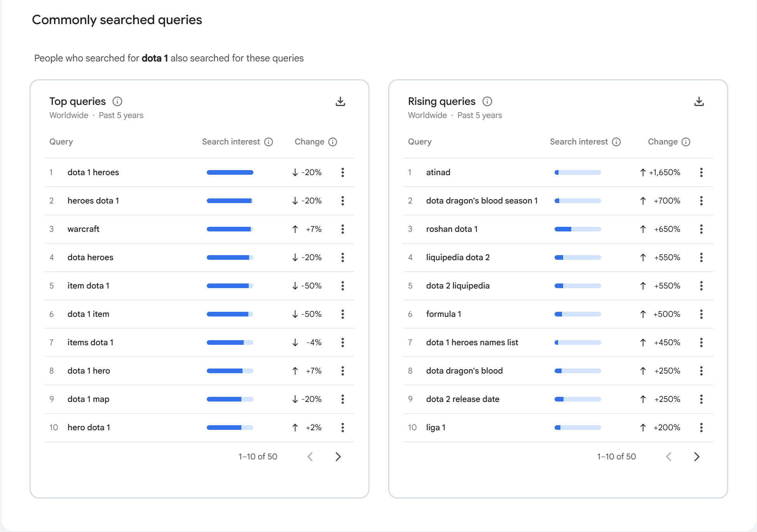Show Change info in Top queries table
The width and height of the screenshot is (757, 532).
(x=333, y=142)
